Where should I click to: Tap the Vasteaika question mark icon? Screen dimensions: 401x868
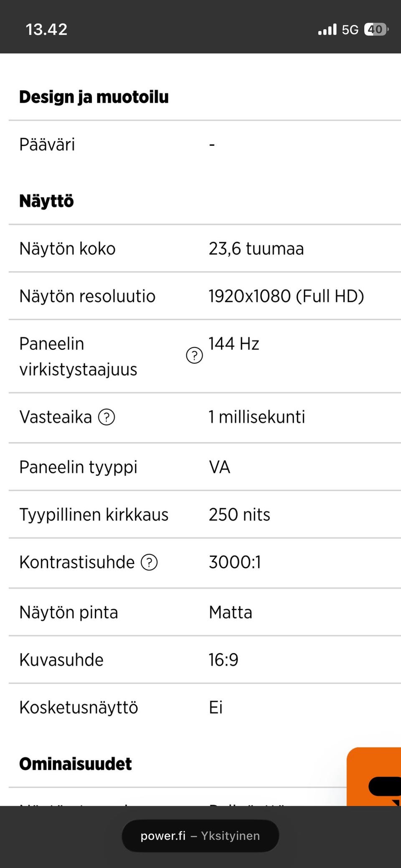(107, 417)
